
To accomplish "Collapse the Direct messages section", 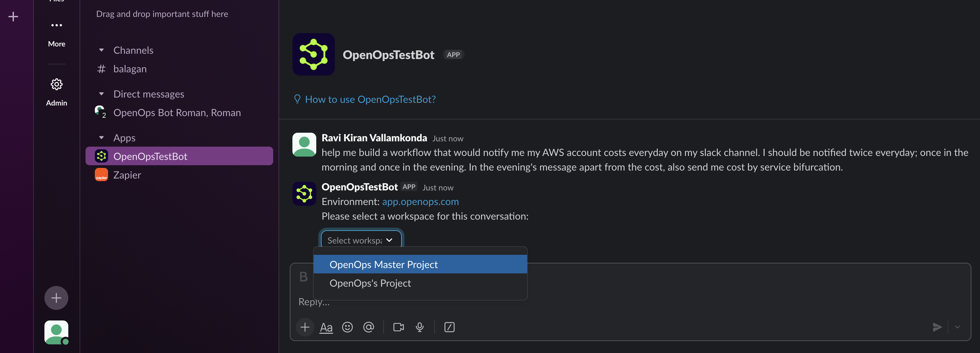I will [101, 94].
